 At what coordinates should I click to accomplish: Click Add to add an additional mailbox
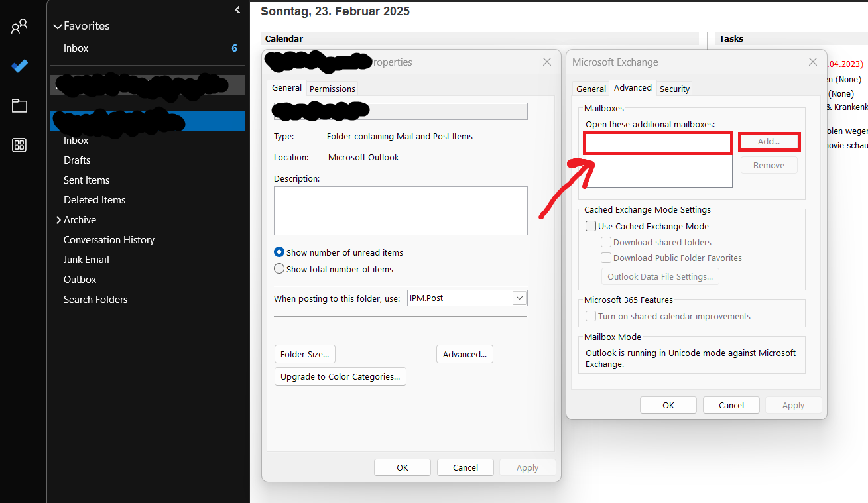[769, 141]
